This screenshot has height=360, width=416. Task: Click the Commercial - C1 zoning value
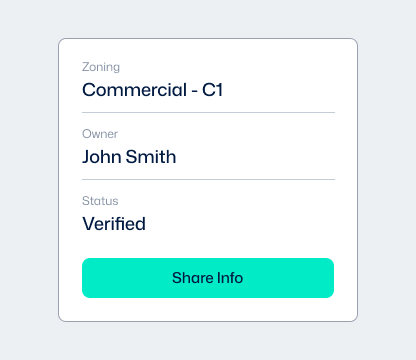point(152,90)
